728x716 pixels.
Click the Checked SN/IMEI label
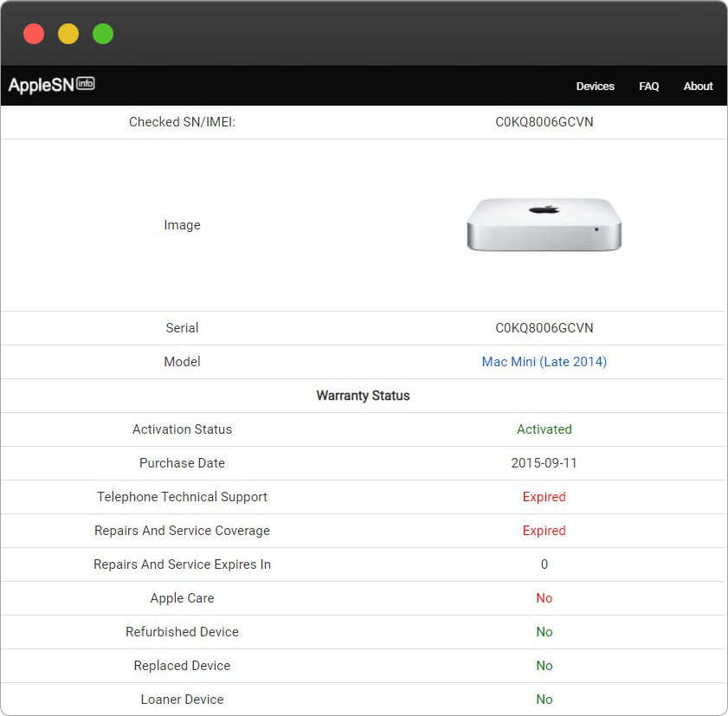point(182,122)
